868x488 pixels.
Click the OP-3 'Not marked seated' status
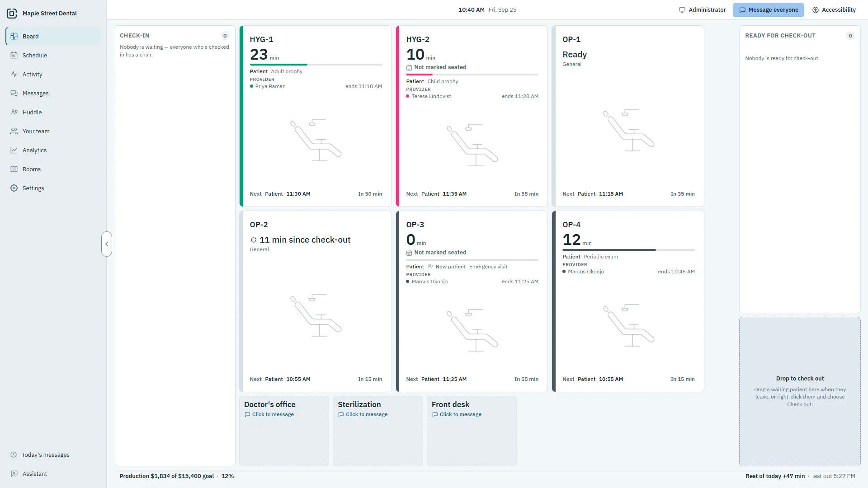(x=436, y=253)
